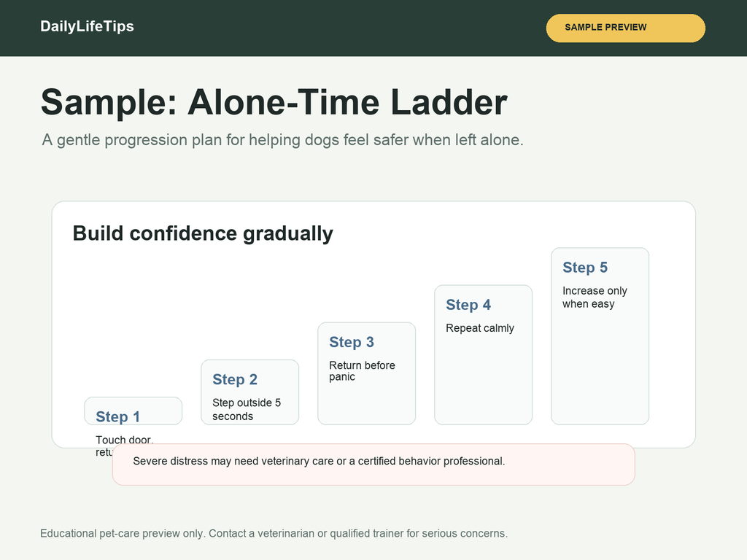Click the 'Sample: Alone-Time Ladder' title
Image resolution: width=747 pixels, height=560 pixels.
click(274, 102)
